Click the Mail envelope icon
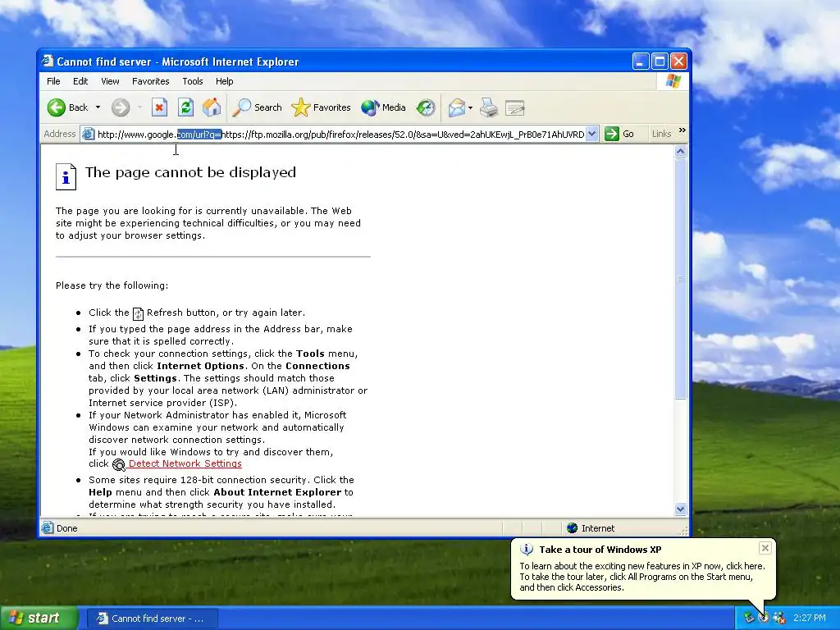The height and width of the screenshot is (630, 840). tap(456, 107)
